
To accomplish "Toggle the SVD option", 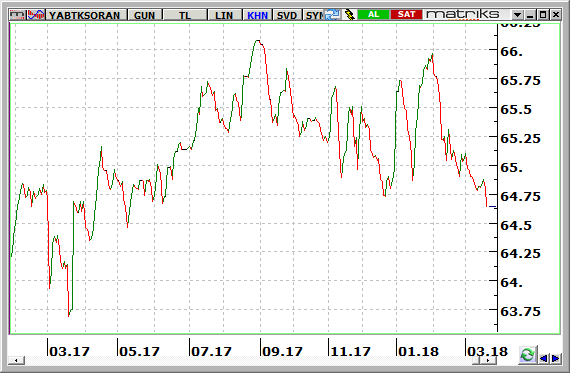I will (x=287, y=15).
